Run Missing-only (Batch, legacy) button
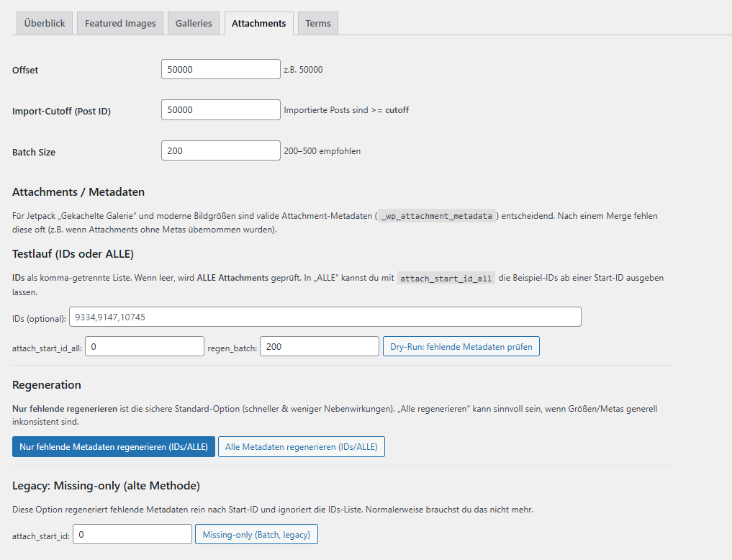The width and height of the screenshot is (732, 560). tap(256, 534)
